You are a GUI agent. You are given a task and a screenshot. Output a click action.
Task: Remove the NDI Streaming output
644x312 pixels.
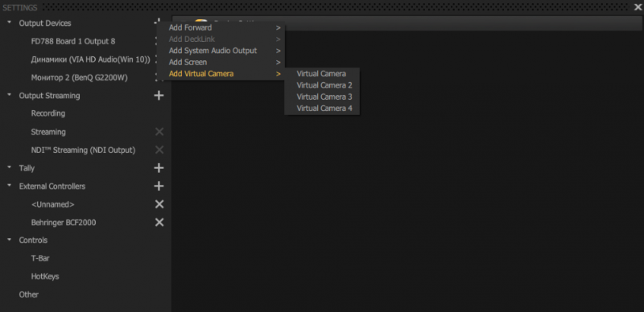(x=159, y=150)
